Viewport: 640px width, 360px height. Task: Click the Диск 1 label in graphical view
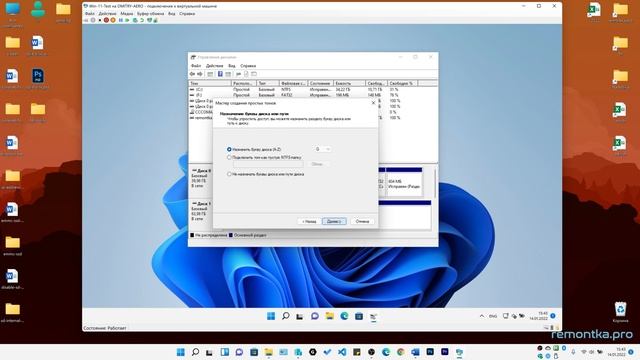(x=201, y=203)
